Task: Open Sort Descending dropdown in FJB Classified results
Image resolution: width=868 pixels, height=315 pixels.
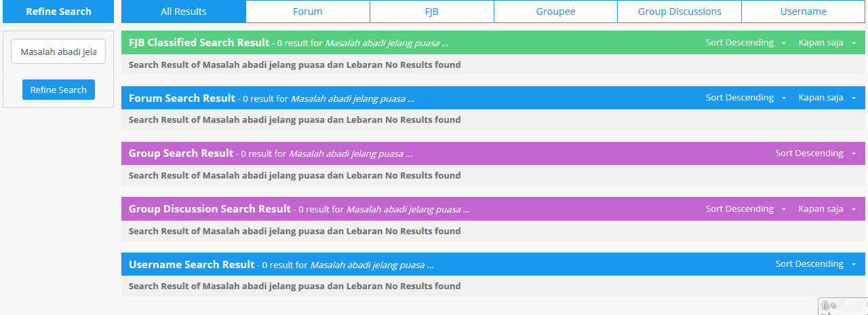Action: pyautogui.click(x=746, y=43)
